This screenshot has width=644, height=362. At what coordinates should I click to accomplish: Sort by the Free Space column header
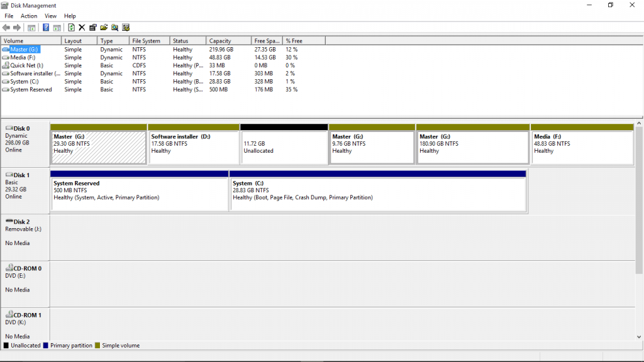(x=267, y=41)
